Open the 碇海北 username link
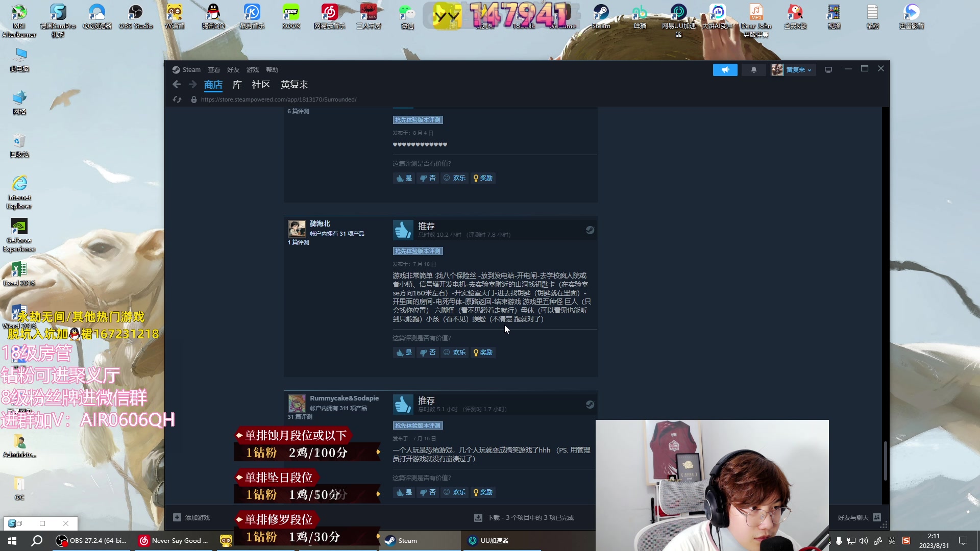 [320, 224]
